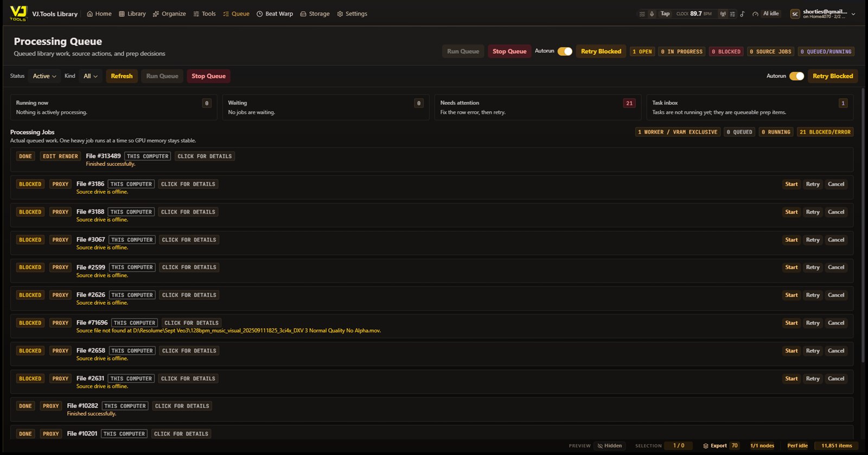Click the SC account avatar
868x455 pixels.
click(795, 14)
